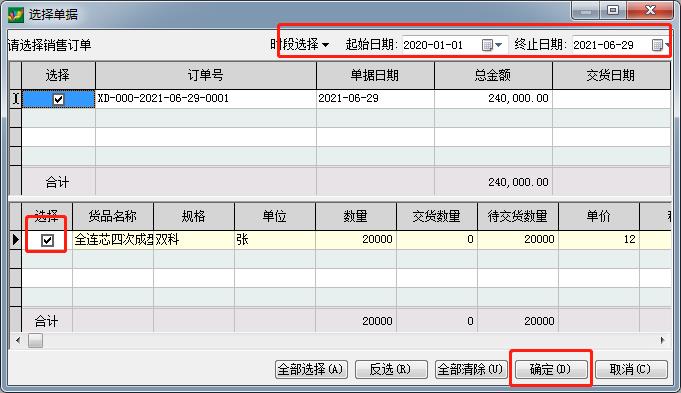This screenshot has height=393, width=681.
Task: Click the scrollbar right arrow
Action: click(662, 340)
